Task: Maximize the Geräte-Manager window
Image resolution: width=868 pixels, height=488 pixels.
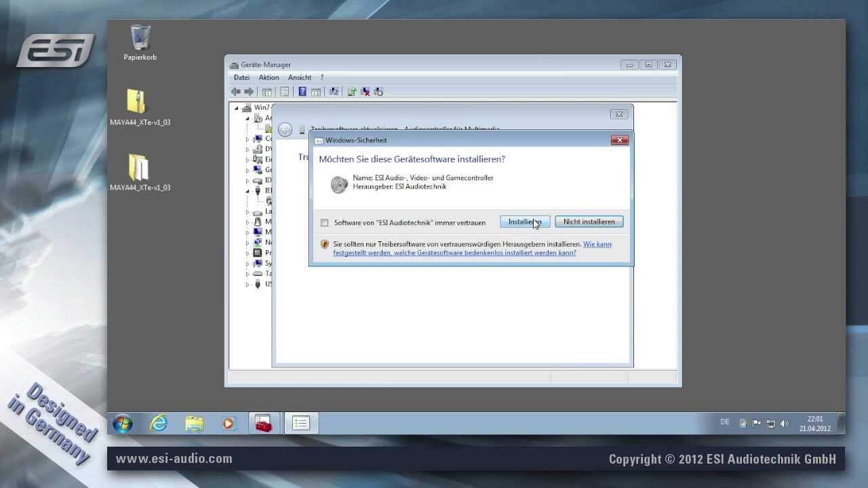Action: tap(648, 64)
